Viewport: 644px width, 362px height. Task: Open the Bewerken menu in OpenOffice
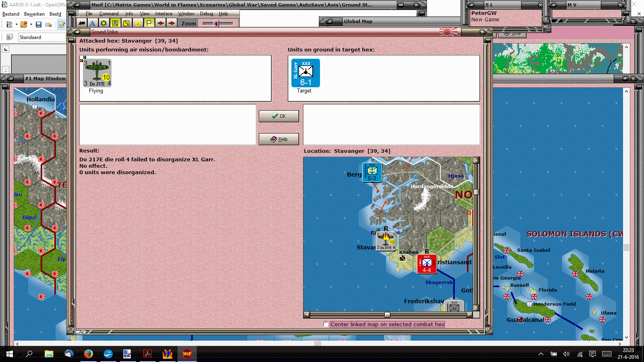[34, 14]
